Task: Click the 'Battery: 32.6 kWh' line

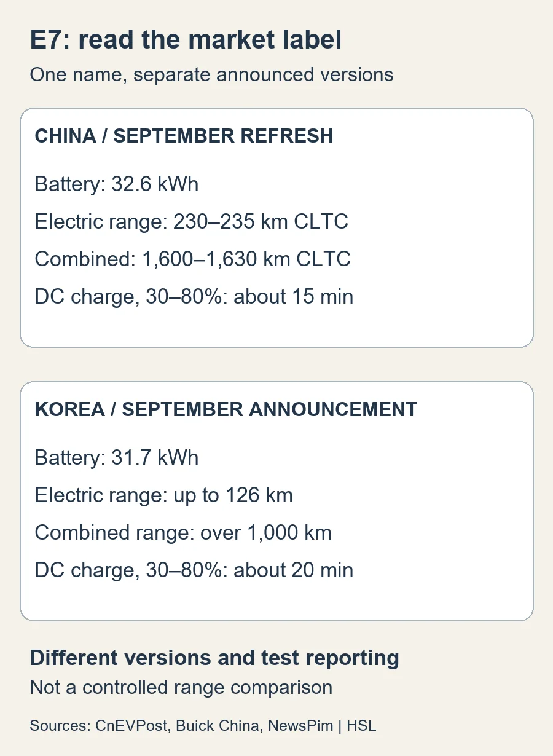Action: tap(117, 184)
